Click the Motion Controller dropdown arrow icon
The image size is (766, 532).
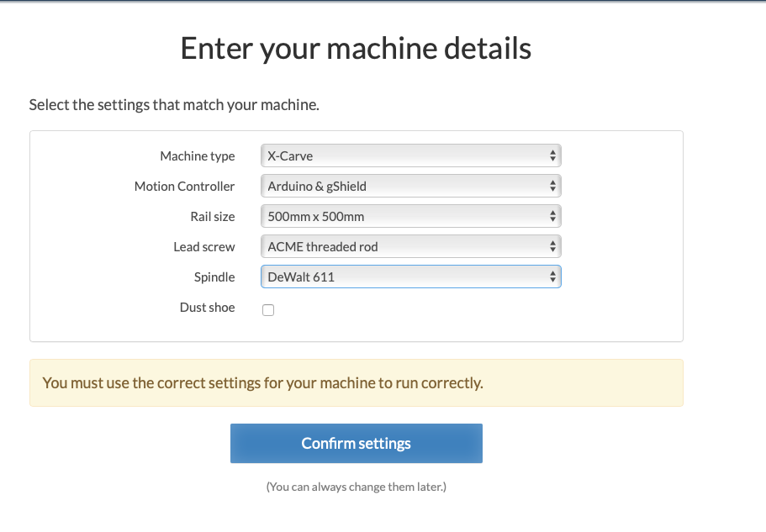[552, 186]
